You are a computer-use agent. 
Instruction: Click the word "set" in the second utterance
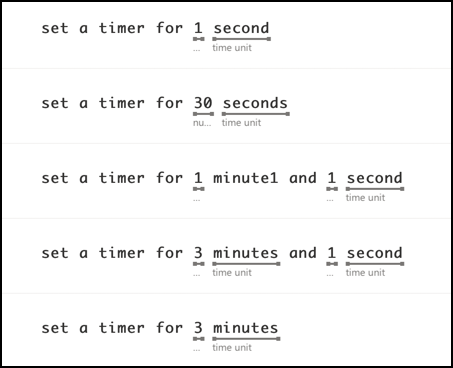coord(55,103)
